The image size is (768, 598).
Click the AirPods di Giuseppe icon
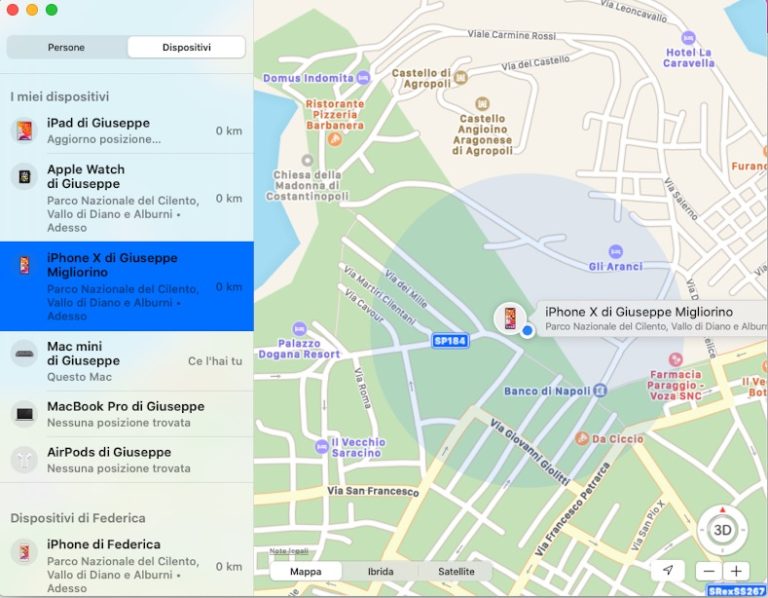[x=24, y=460]
